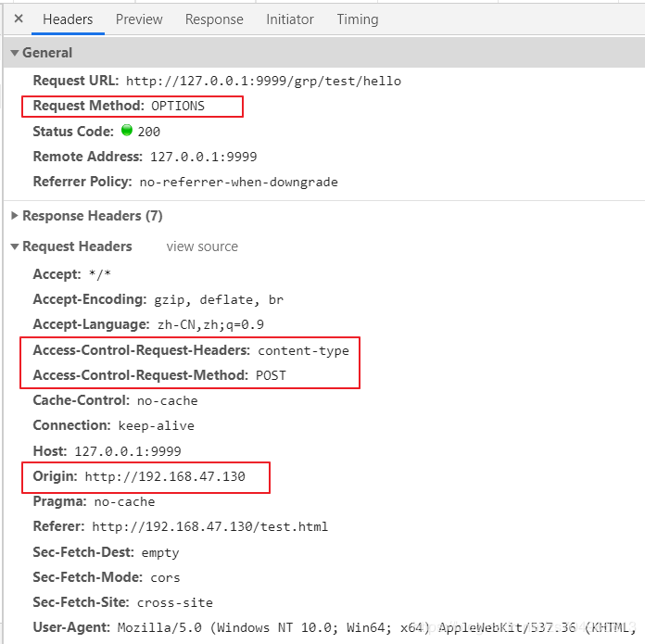
Task: Select the Accept-Encoding value gzip, deflate, br
Action: [219, 299]
